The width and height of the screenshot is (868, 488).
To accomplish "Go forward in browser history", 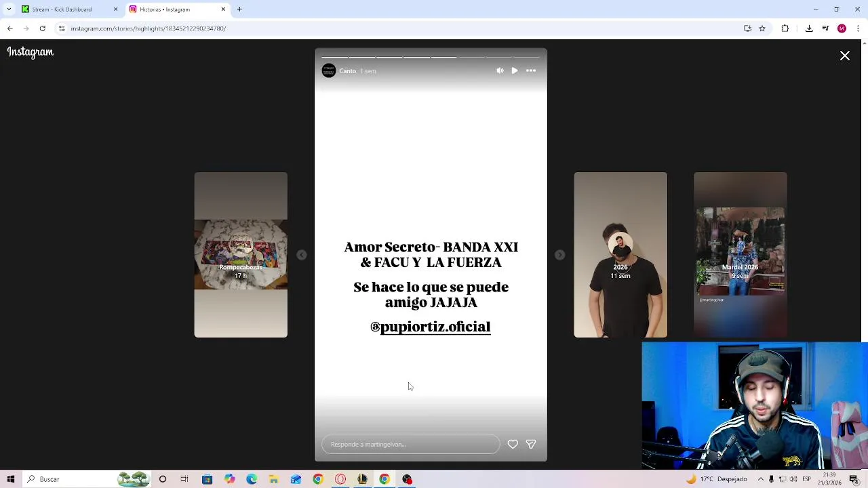I will click(x=26, y=28).
